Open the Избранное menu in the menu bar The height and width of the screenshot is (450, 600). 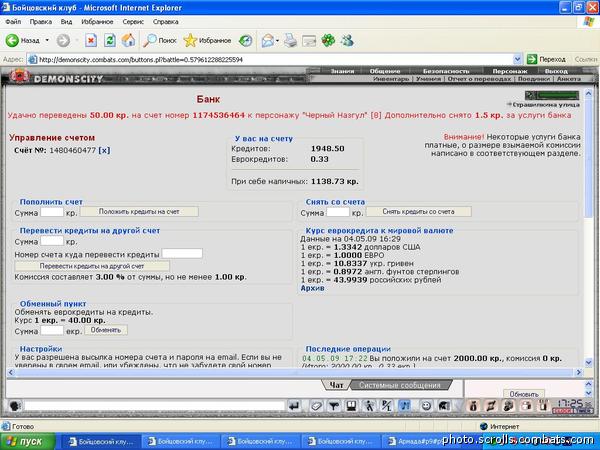point(97,22)
